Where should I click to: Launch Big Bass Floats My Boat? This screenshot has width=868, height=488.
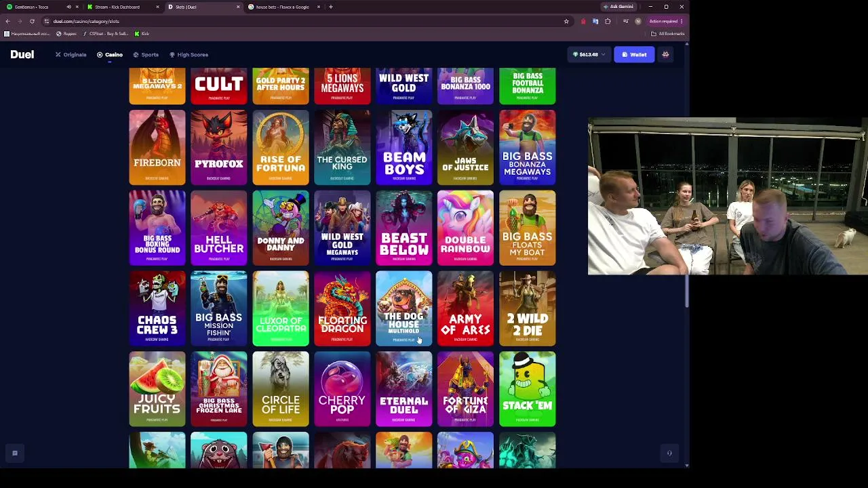click(528, 228)
